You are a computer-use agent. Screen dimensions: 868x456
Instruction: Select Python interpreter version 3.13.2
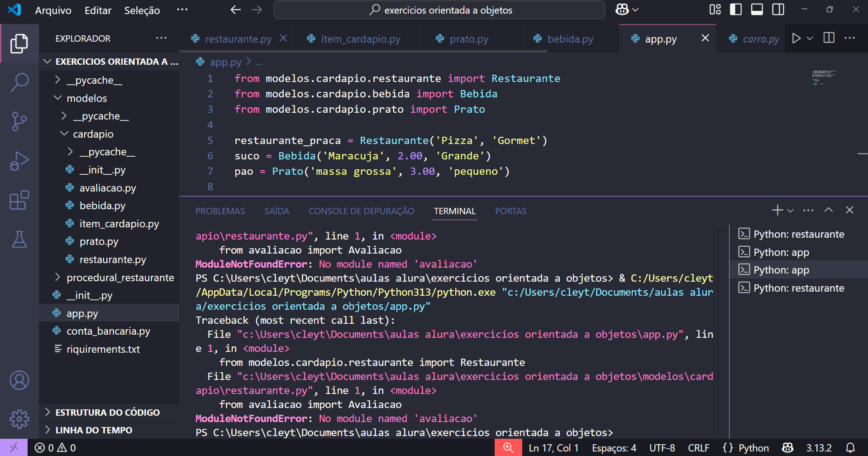819,448
